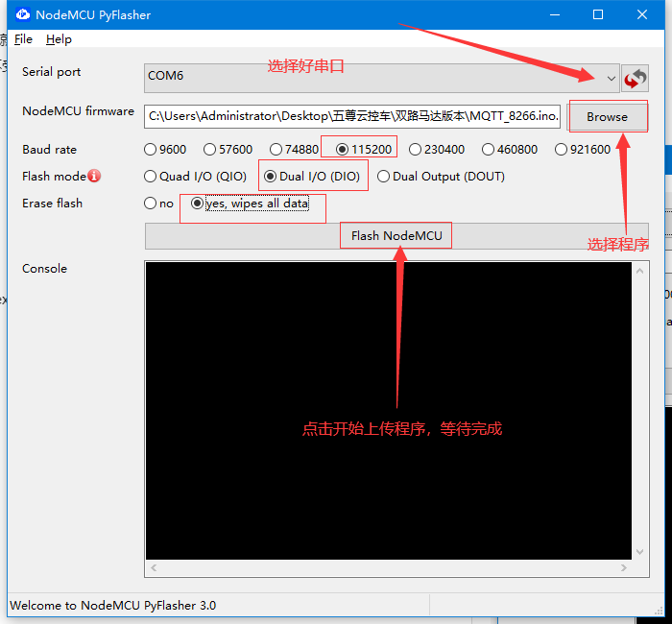Click the window resize grip in status bar
672x624 pixels.
coord(659,611)
